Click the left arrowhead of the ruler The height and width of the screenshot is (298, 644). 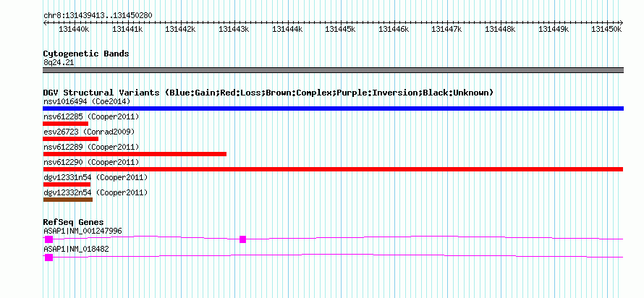coord(45,22)
